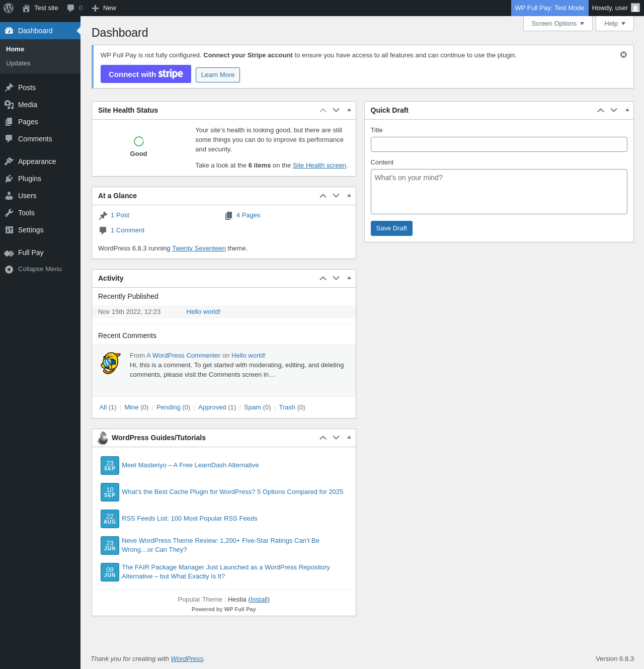Open the Site Health screen link
Image resolution: width=644 pixels, height=669 pixels.
[319, 165]
